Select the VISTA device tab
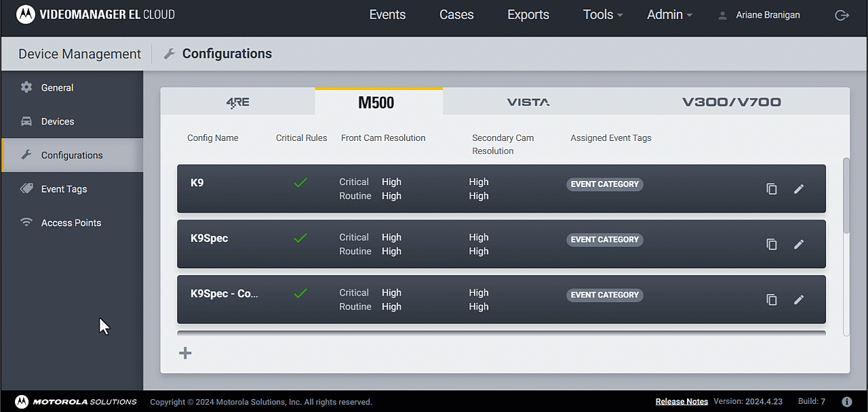The width and height of the screenshot is (868, 412). point(528,102)
